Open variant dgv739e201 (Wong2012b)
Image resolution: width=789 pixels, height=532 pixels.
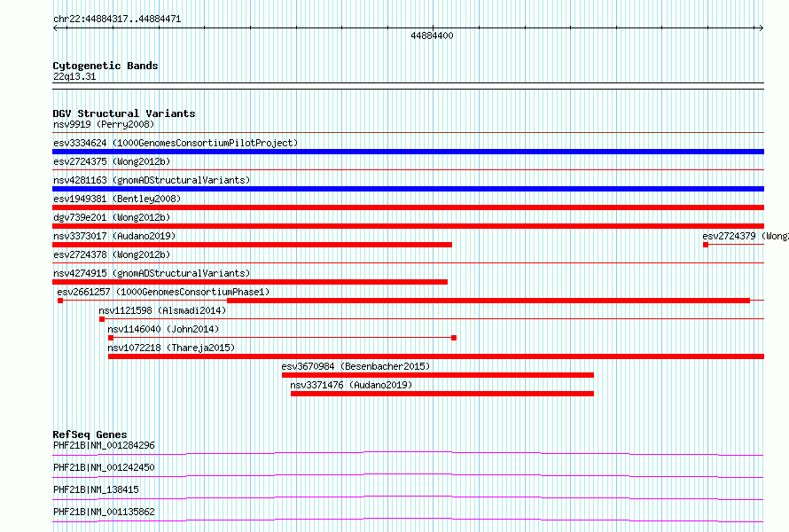pos(112,217)
